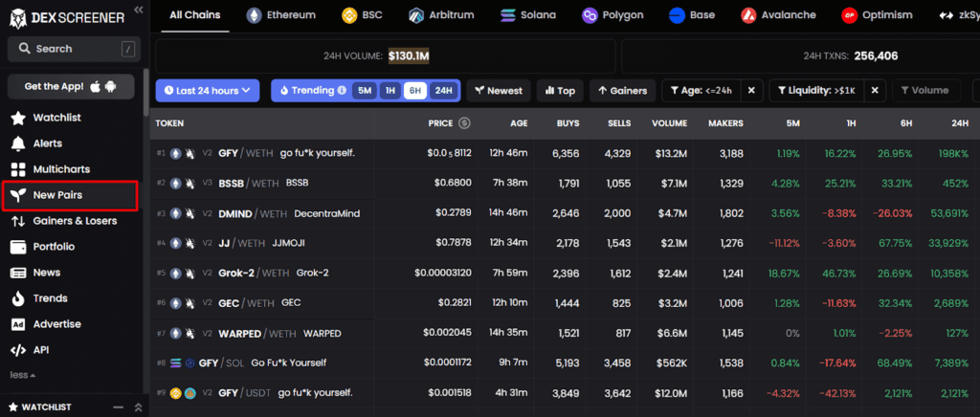
Task: Open the Liquidity >$1K filter
Action: tap(816, 91)
